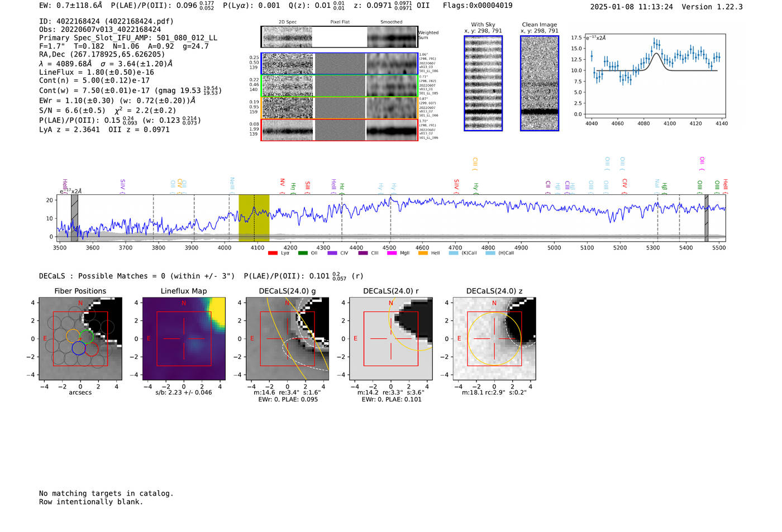Click the magenta MgII legend swatch
Image resolution: width=782 pixels, height=532 pixels.
[392, 253]
